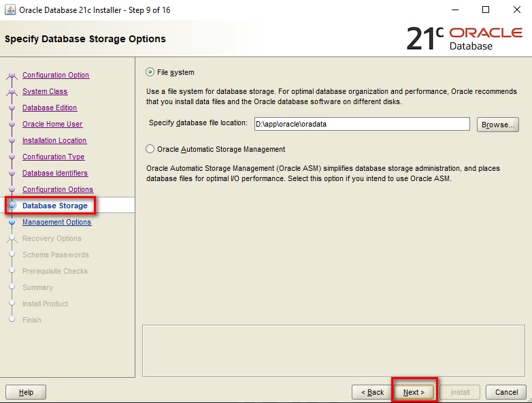
Task: Click the Database Storage step indicator circle
Action: 12,205
